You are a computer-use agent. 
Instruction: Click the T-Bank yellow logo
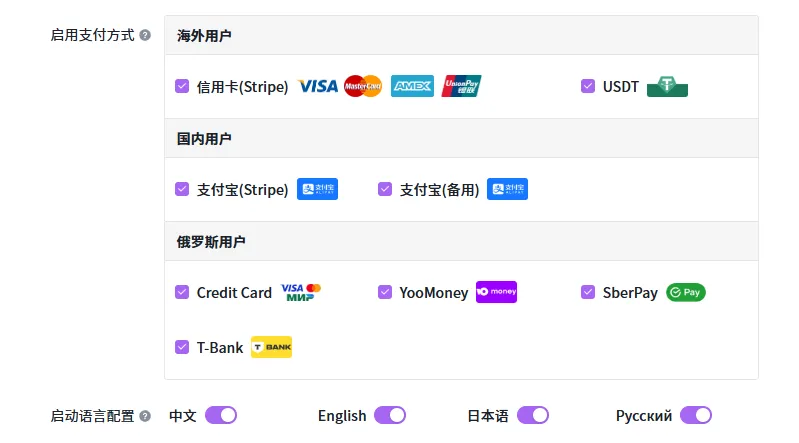pos(271,348)
